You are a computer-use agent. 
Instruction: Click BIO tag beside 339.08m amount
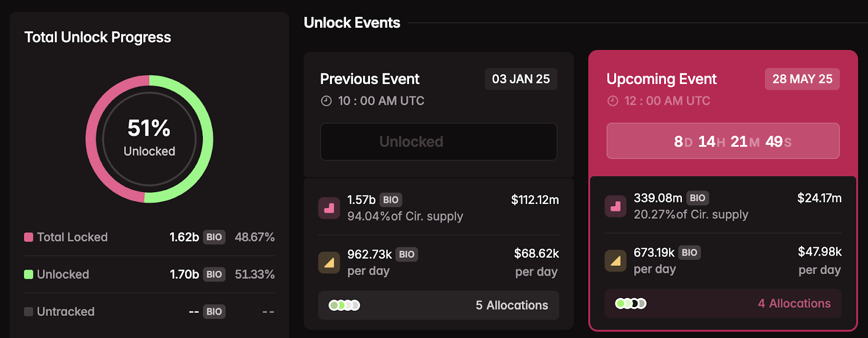tap(698, 198)
